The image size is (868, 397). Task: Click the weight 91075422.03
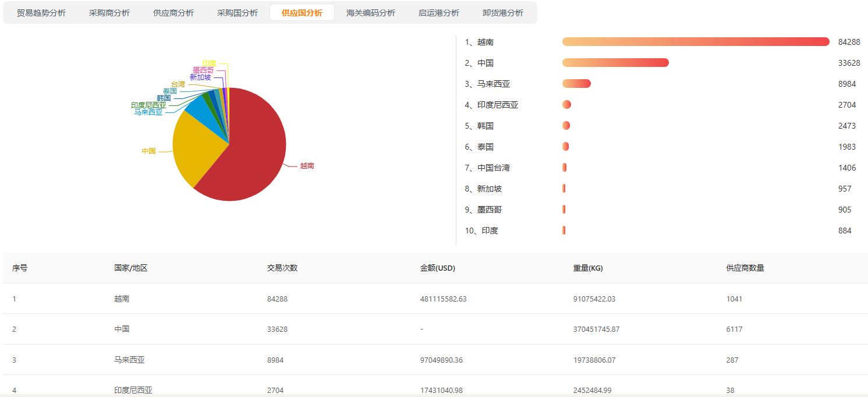pos(594,299)
